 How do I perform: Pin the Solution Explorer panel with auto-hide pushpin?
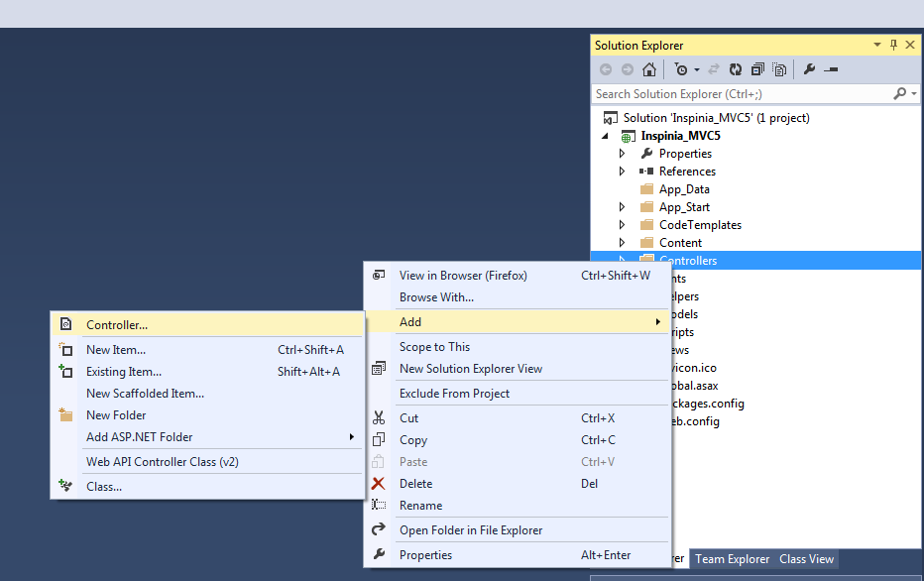pyautogui.click(x=893, y=45)
